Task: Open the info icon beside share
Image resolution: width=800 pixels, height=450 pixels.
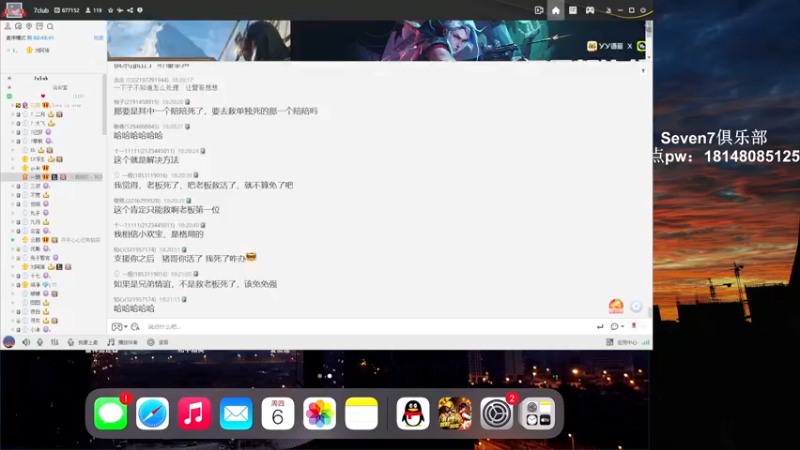Action: pos(140,10)
